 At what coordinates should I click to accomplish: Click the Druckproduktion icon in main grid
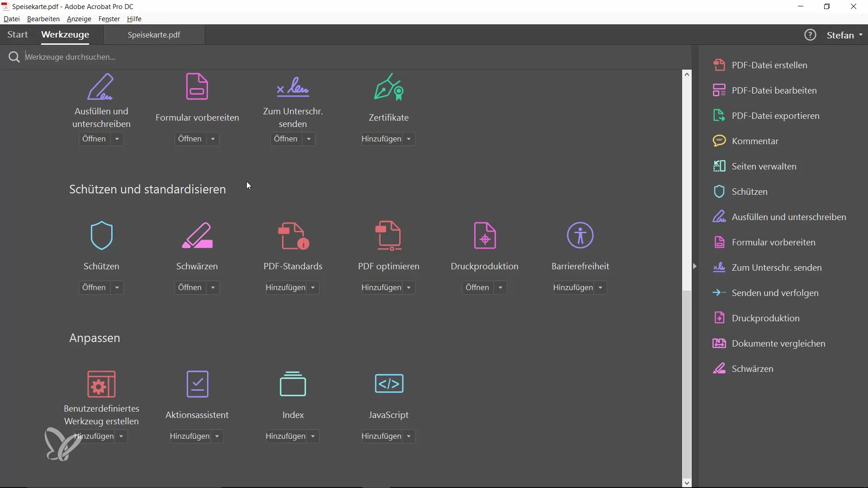485,235
